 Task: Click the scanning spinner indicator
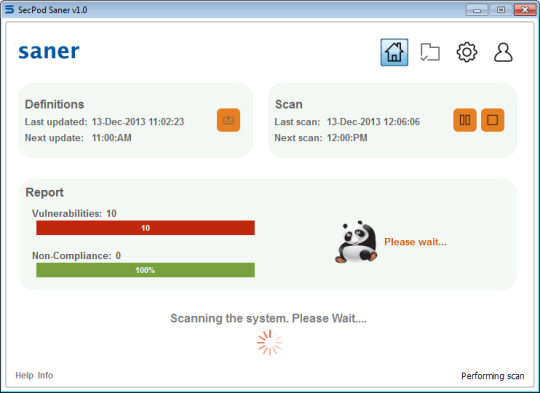(270, 343)
